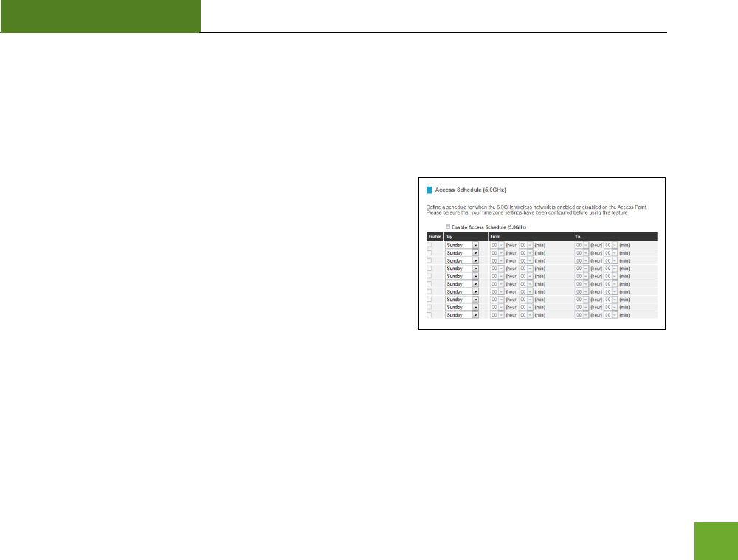Viewport: 738px width, 560px height.
Task: Click the From column header
Action: pos(531,237)
